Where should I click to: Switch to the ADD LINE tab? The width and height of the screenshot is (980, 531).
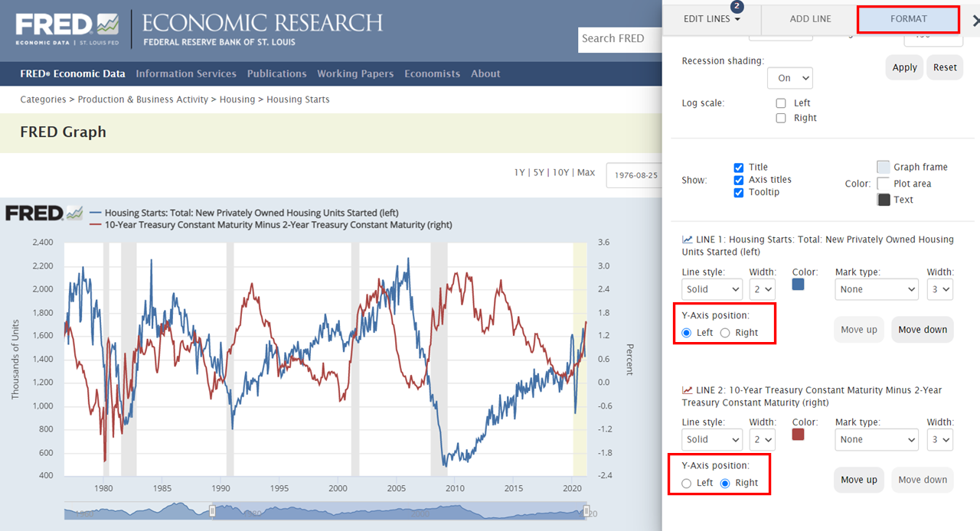(x=810, y=19)
